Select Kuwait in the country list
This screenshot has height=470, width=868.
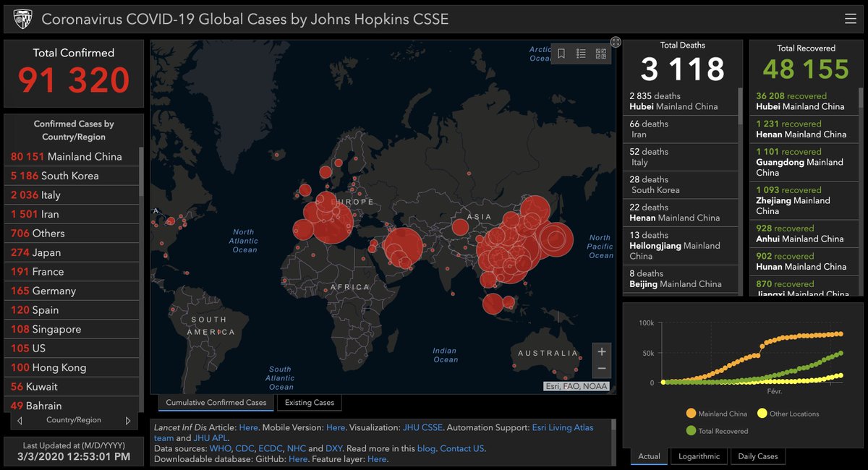[72, 386]
